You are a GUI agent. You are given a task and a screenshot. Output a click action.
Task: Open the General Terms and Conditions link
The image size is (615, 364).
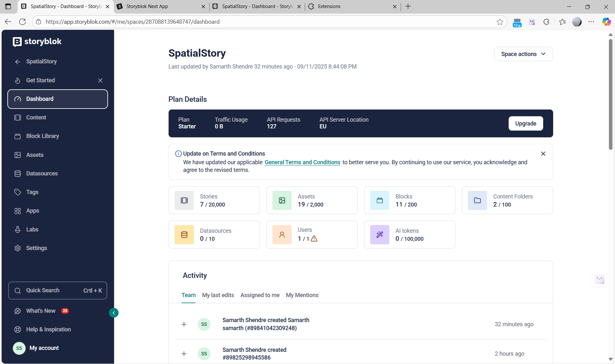tap(303, 162)
